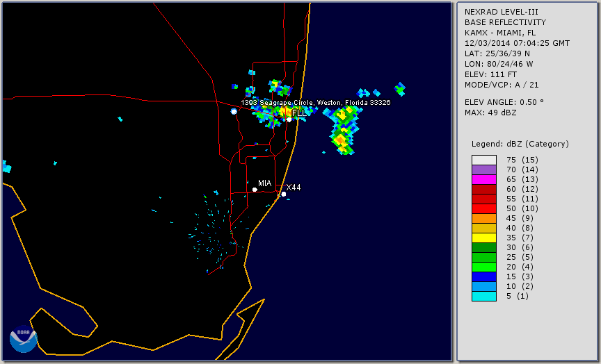
Task: Click the NOAA logo icon
Action: (24, 339)
